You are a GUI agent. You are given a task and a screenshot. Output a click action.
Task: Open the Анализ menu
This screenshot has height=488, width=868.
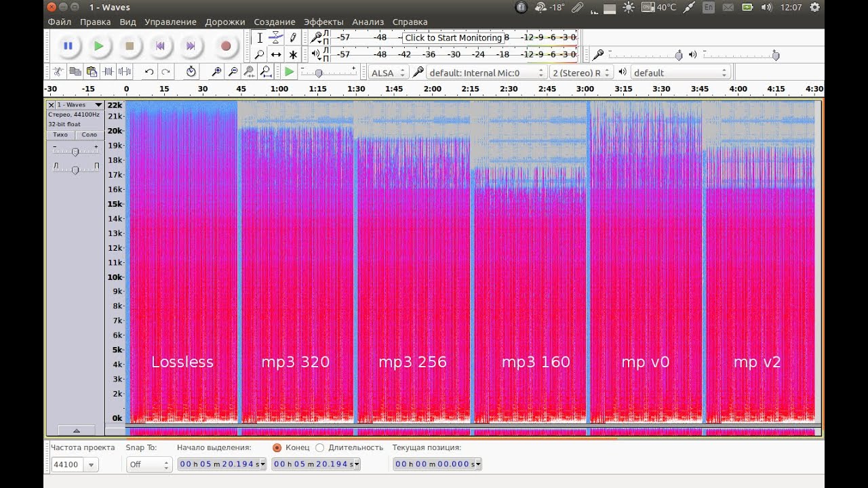pyautogui.click(x=368, y=22)
